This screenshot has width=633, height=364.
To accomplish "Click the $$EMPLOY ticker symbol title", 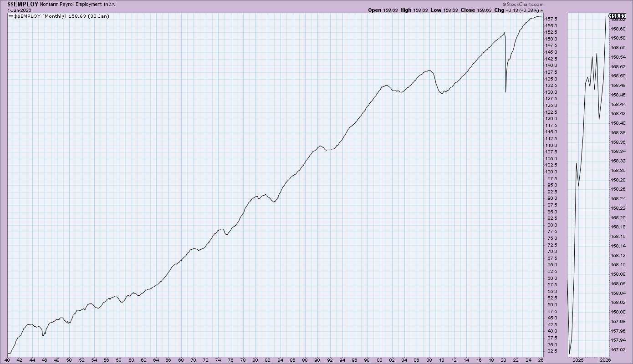I will tap(23, 4).
